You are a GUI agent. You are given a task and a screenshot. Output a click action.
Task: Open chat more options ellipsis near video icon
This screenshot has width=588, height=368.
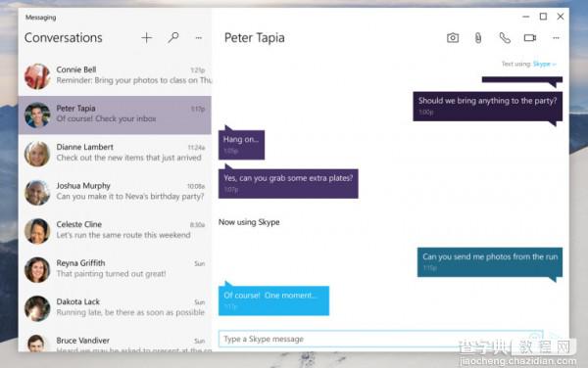pyautogui.click(x=556, y=38)
